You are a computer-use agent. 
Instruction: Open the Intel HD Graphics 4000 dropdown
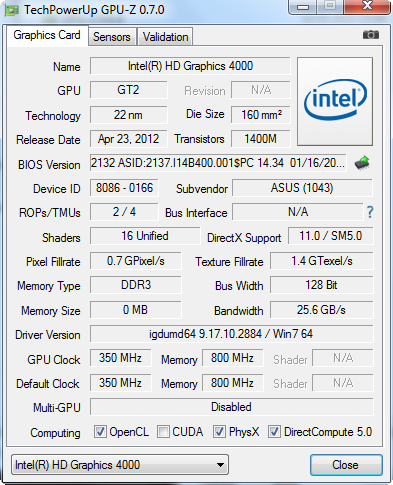(120, 464)
